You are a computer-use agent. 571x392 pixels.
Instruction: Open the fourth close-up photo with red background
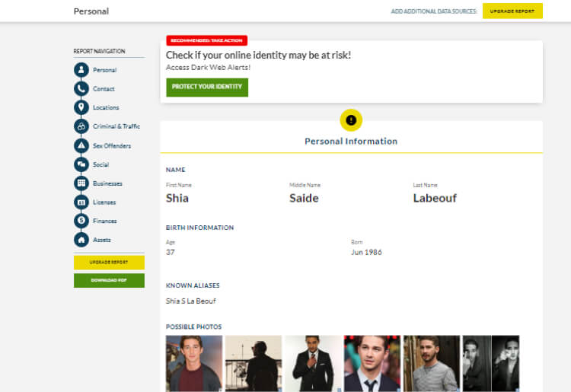click(x=372, y=363)
